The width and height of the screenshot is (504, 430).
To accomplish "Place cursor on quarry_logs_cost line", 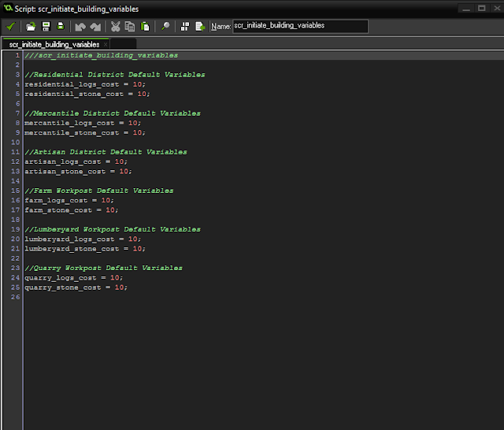I will (73, 278).
